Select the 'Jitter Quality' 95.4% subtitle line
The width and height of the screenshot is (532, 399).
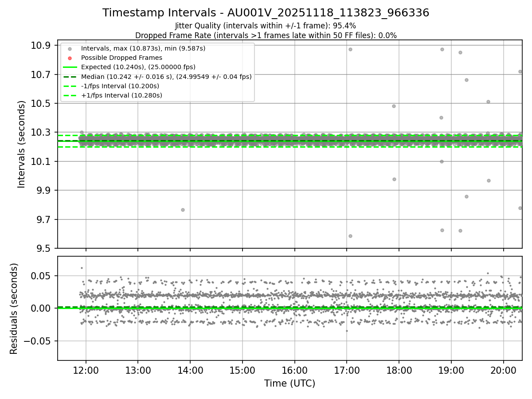click(x=266, y=26)
